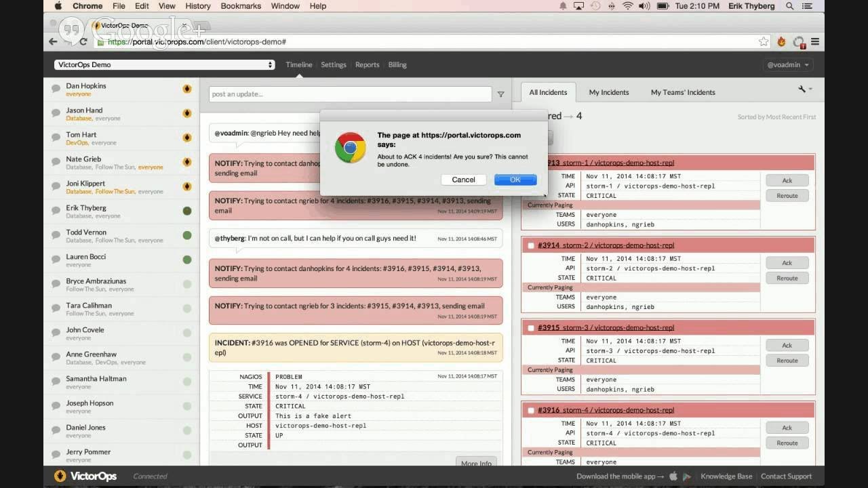The height and width of the screenshot is (488, 868).
Task: Open Chrome's hamburger menu
Action: click(x=815, y=41)
